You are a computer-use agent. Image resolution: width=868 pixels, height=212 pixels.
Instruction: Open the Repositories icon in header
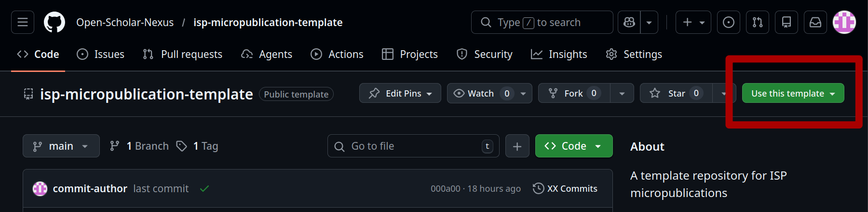(x=787, y=22)
